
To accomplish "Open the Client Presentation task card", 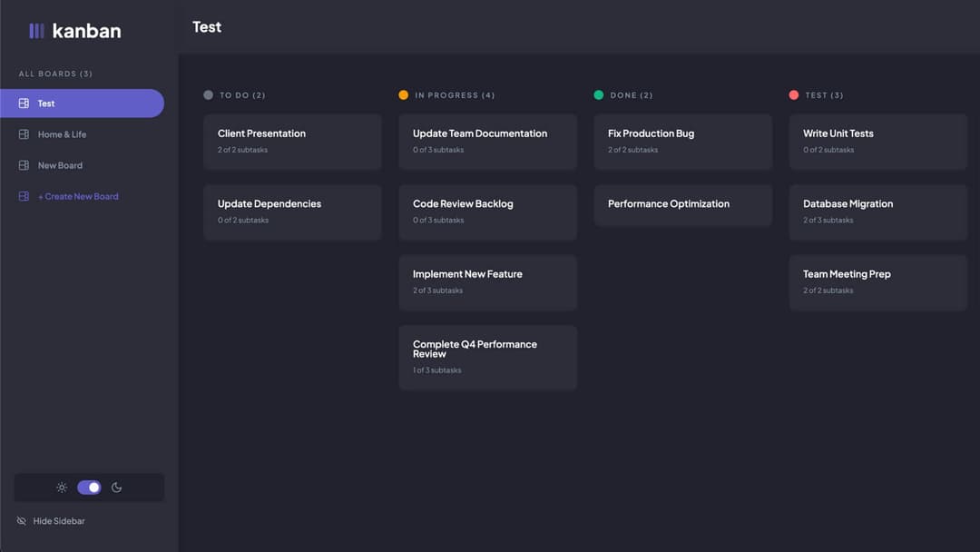I will point(292,142).
